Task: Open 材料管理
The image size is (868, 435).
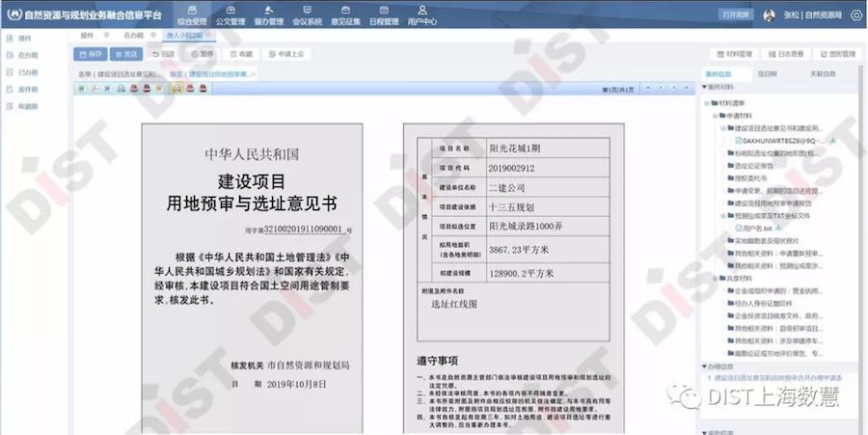Action: coord(734,54)
